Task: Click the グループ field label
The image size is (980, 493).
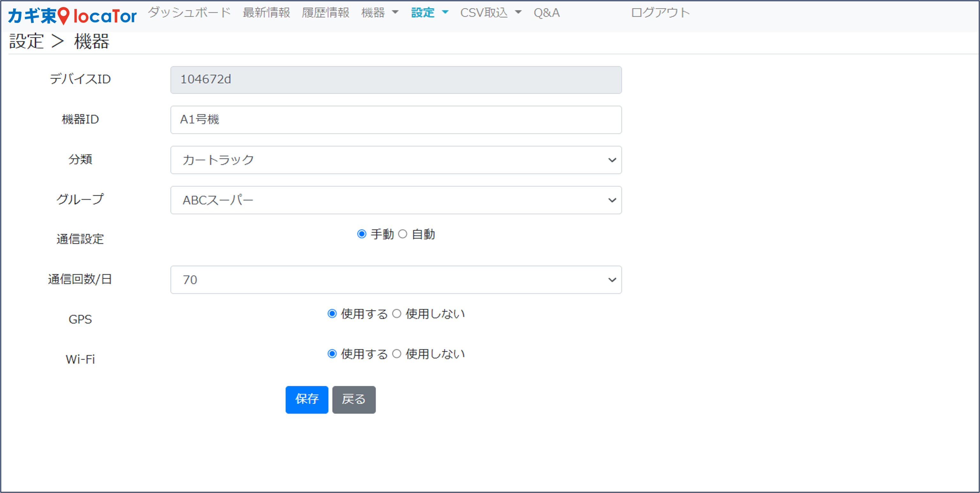Action: (80, 199)
